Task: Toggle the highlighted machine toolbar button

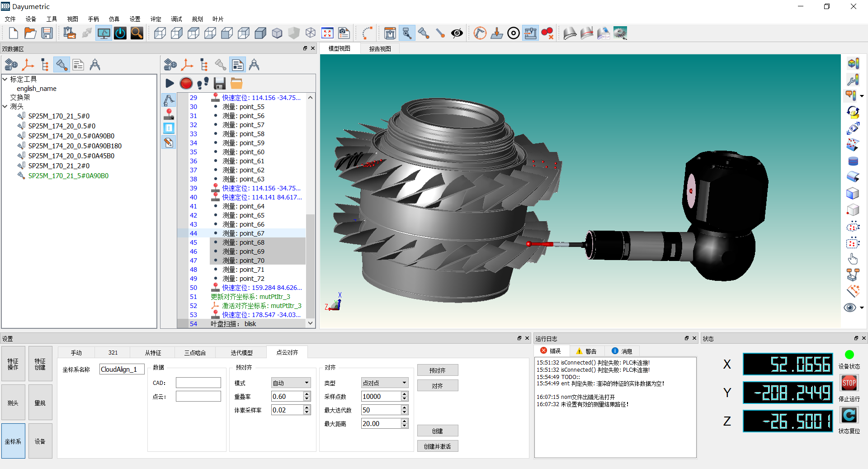Action: pos(530,33)
